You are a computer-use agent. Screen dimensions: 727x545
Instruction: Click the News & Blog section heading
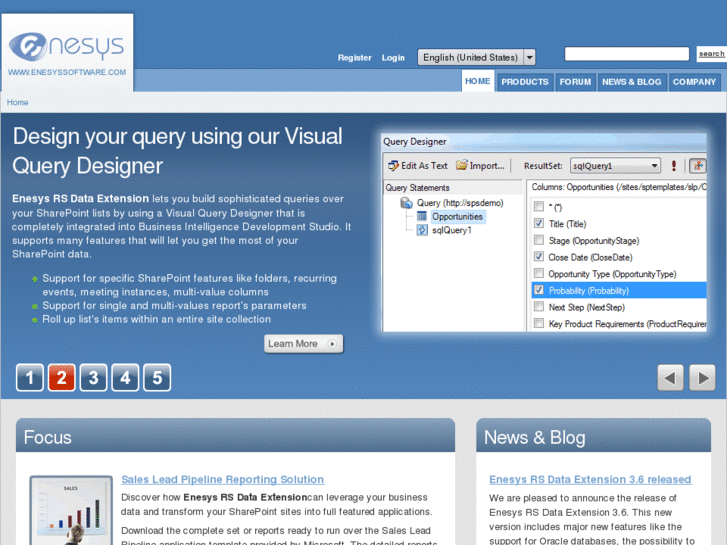click(535, 437)
